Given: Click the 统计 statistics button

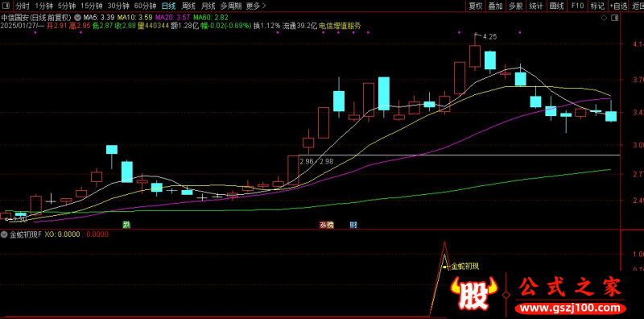Looking at the screenshot, I should [536, 6].
